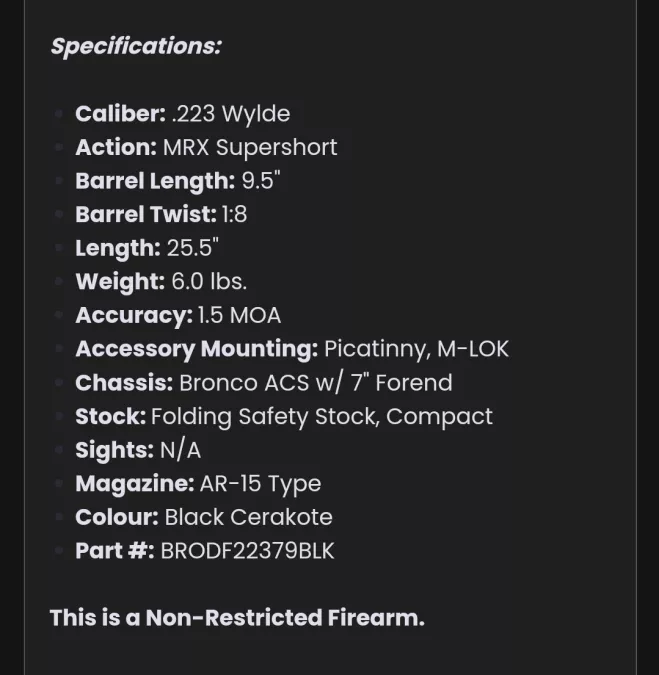Click the Length 25.5" specification
The width and height of the screenshot is (659, 675).
(x=147, y=248)
